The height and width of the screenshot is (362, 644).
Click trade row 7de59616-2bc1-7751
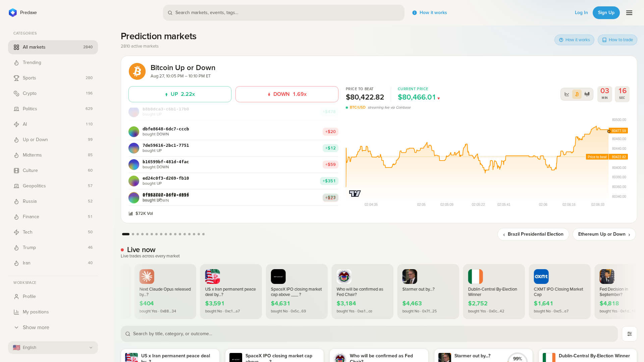(x=233, y=148)
